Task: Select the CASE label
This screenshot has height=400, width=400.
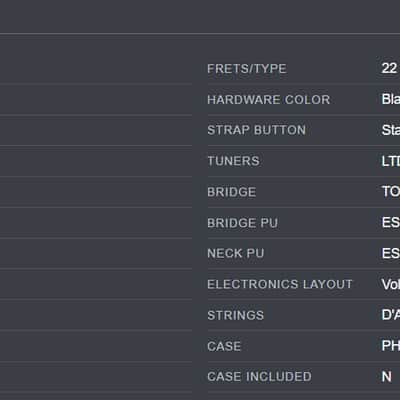Action: click(224, 346)
